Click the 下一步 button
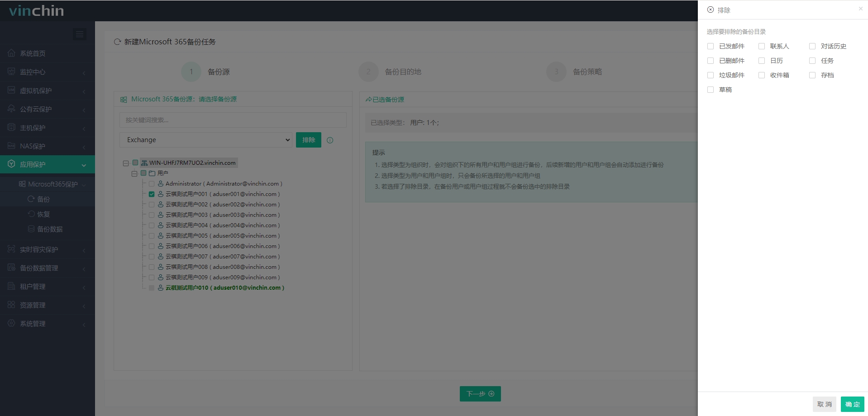The image size is (868, 416). [x=480, y=394]
